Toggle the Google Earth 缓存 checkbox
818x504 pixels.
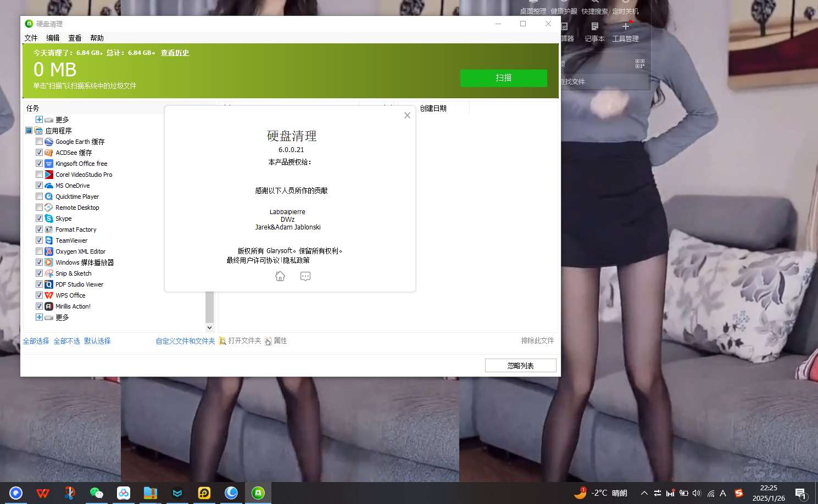(39, 142)
